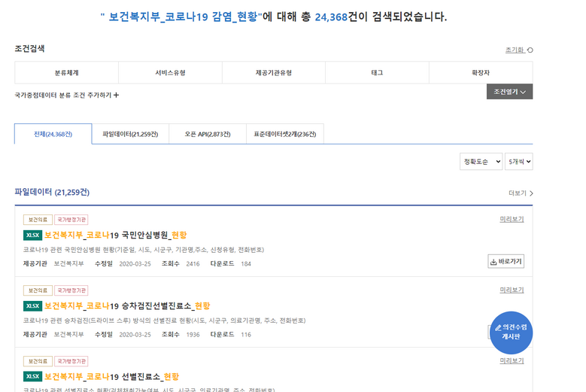The height and width of the screenshot is (392, 586).
Task: Switch to the 파일데이터 tab
Action: 130,134
